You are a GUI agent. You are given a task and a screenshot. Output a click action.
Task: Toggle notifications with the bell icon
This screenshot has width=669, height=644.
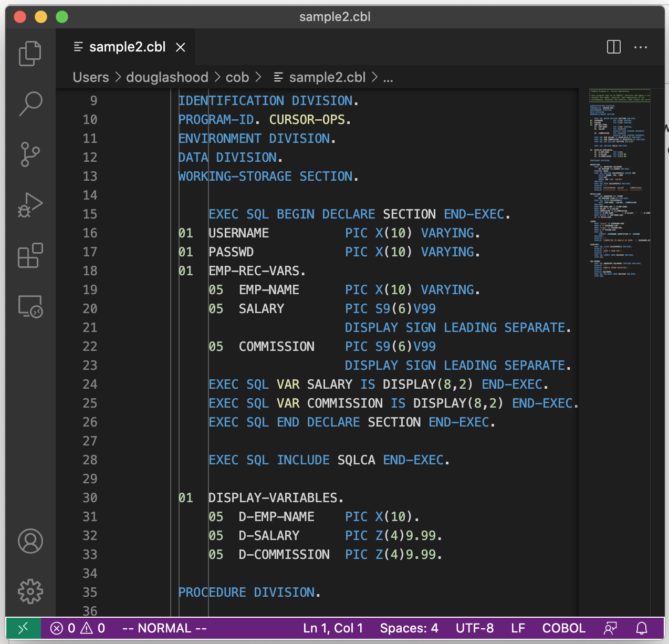(641, 628)
